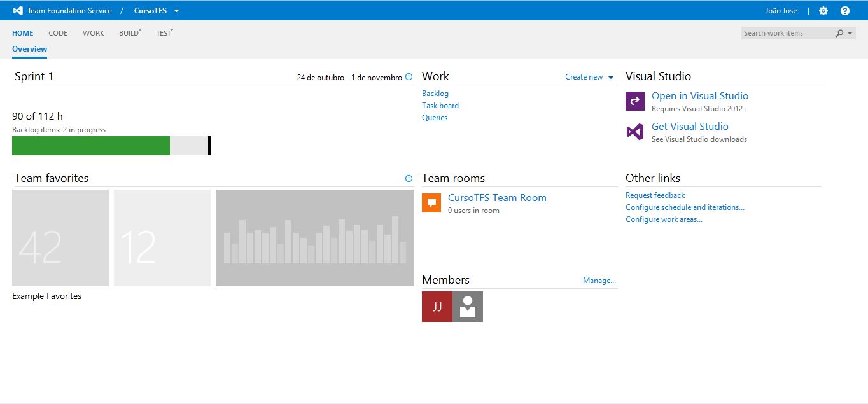Open the help question mark icon

point(845,11)
